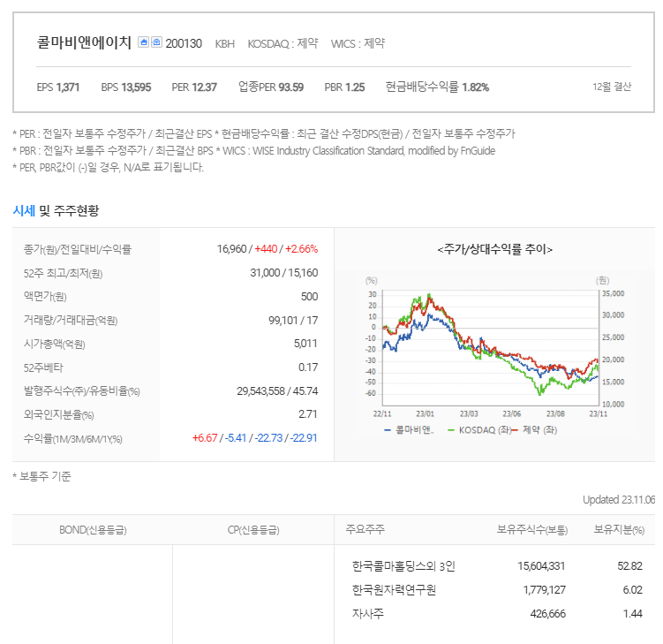Toggle the 제약 (좌) red legend entry
663x644 pixels.
535,430
